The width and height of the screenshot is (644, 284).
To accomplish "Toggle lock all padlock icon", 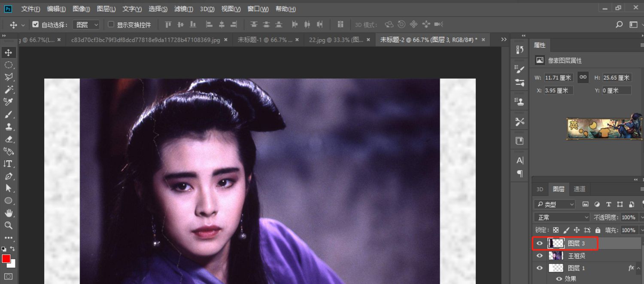I will (x=598, y=230).
